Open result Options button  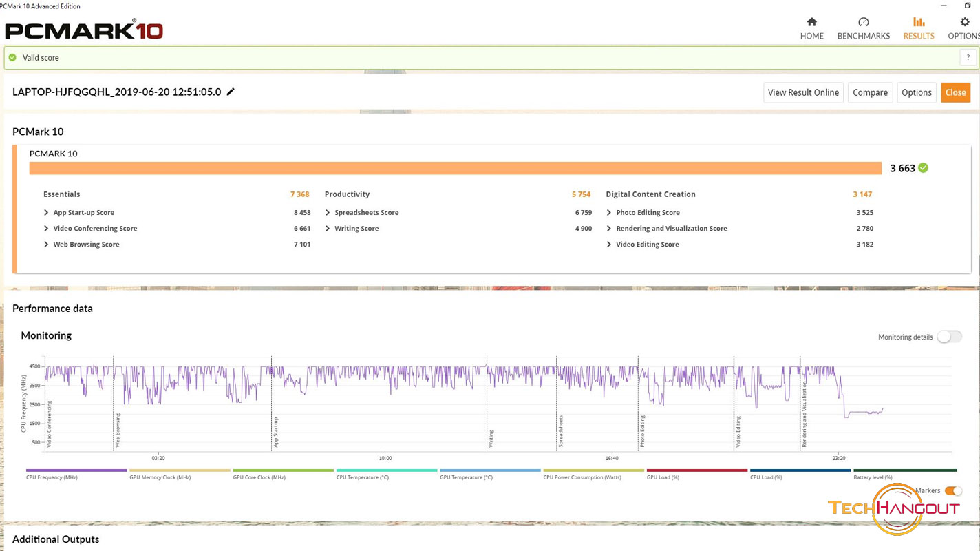916,92
